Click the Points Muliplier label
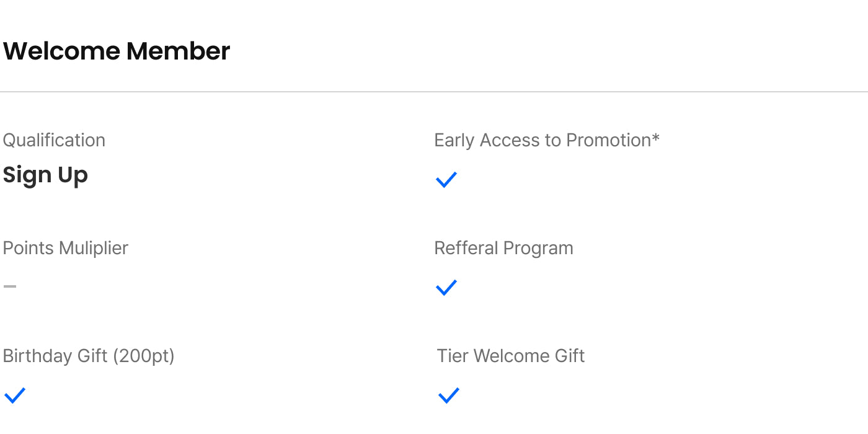Screen dimensions: 868x434 (x=65, y=248)
